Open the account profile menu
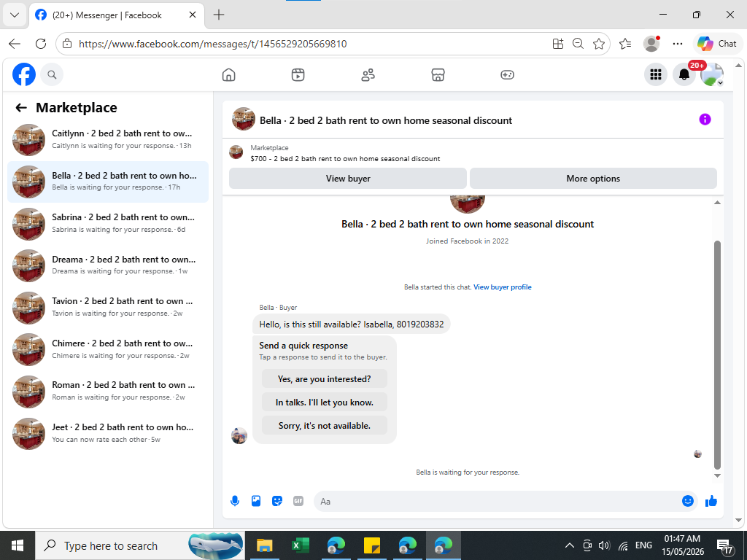The width and height of the screenshot is (747, 560). pyautogui.click(x=712, y=75)
